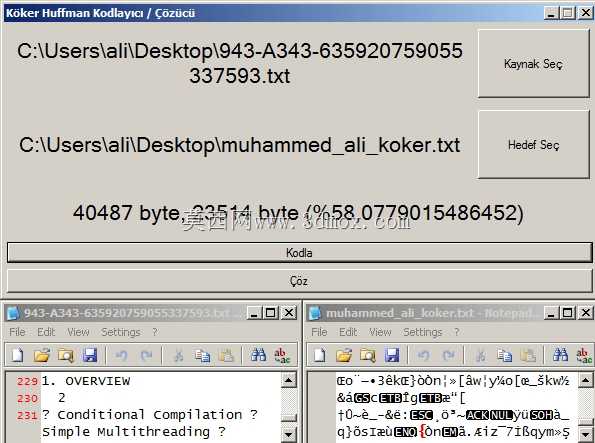595x443 pixels.
Task: Paste icon in left Notepad2 toolbar
Action: pyautogui.click(x=226, y=355)
